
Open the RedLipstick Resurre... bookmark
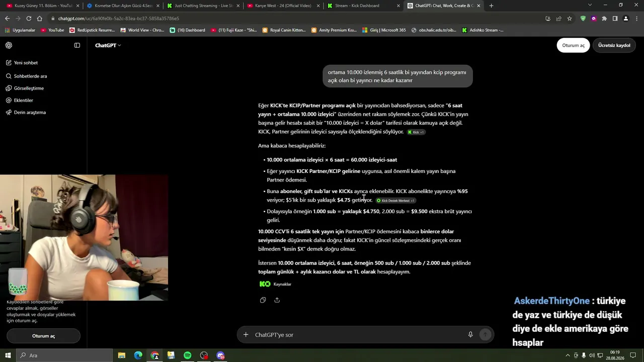(93, 30)
